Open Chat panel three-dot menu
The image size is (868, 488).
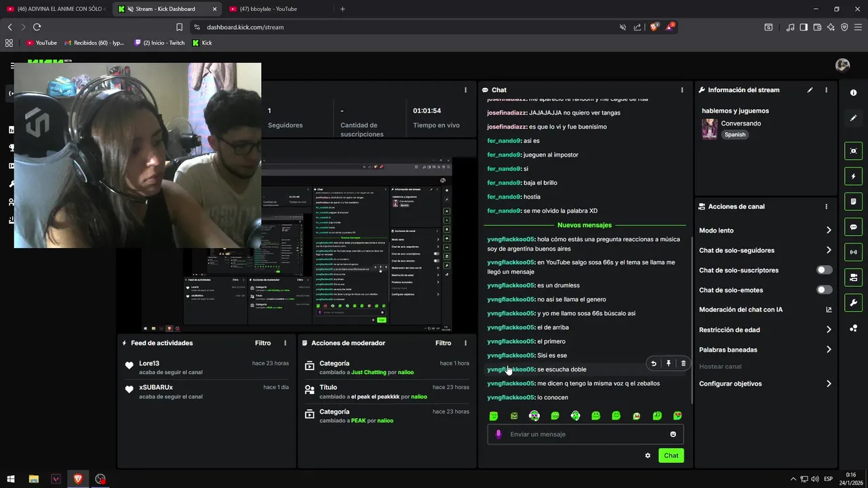coord(682,89)
